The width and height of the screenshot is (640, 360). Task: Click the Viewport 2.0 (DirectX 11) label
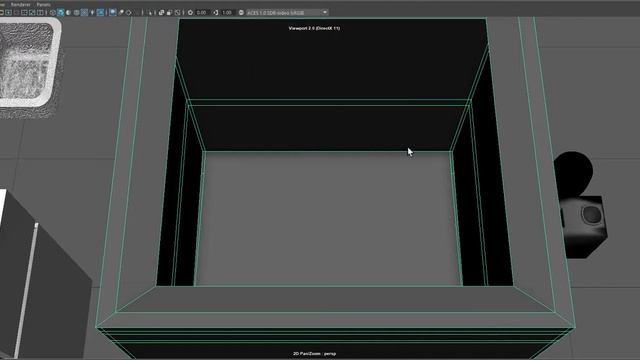314,28
